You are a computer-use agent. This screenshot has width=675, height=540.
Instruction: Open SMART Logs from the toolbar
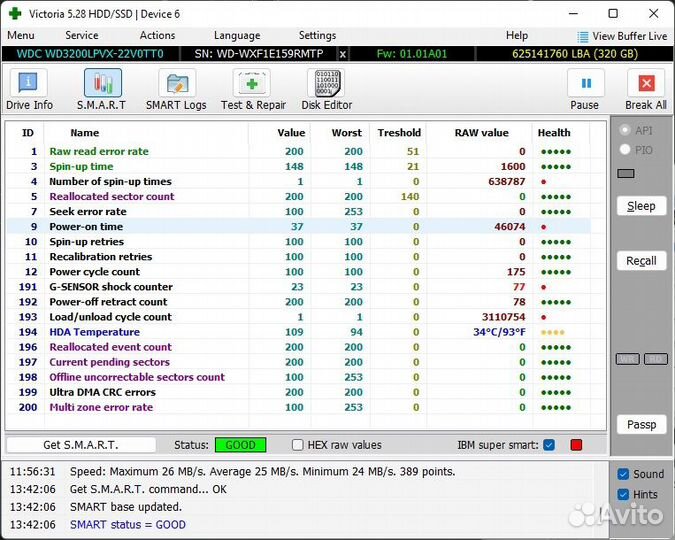pyautogui.click(x=176, y=84)
